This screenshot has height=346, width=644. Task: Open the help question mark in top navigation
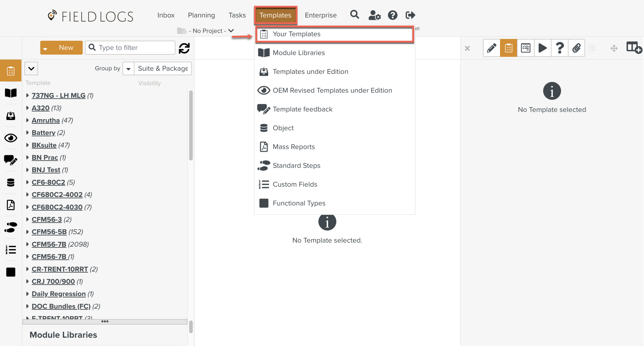(393, 15)
